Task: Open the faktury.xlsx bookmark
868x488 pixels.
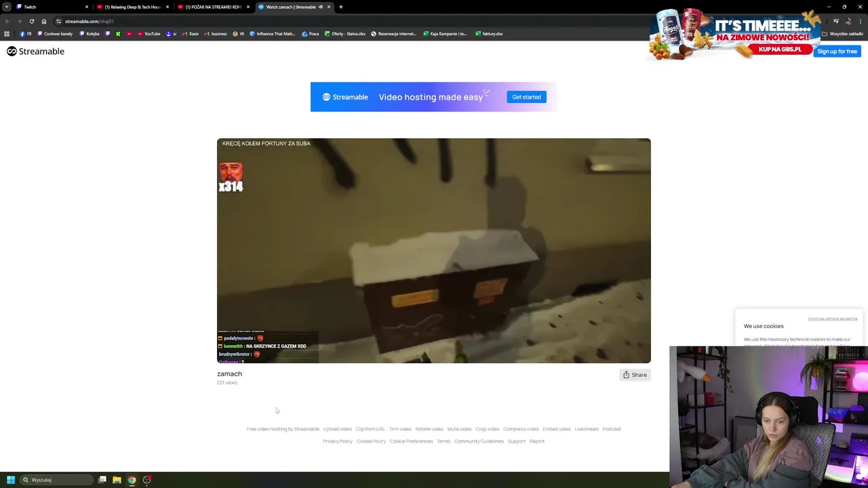Action: click(x=489, y=34)
